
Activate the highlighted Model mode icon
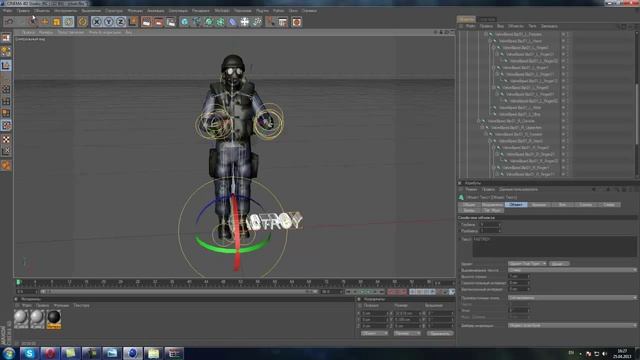point(6,65)
